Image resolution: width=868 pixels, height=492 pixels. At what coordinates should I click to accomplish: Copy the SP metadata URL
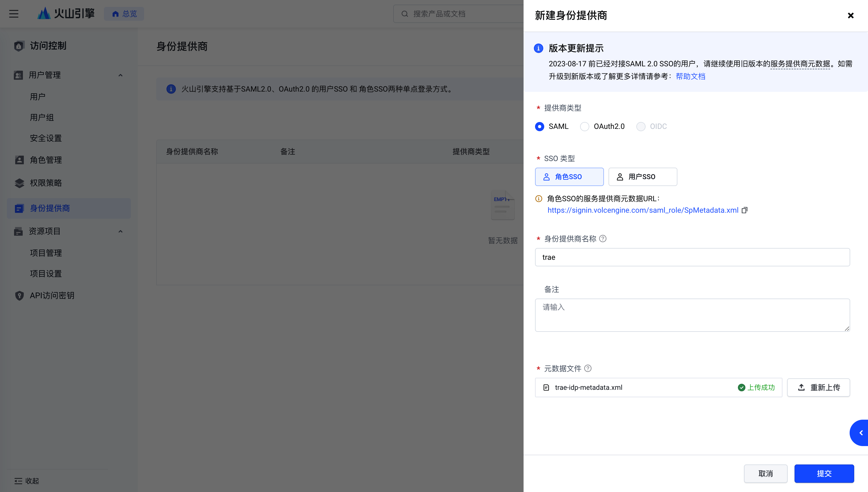pos(744,210)
